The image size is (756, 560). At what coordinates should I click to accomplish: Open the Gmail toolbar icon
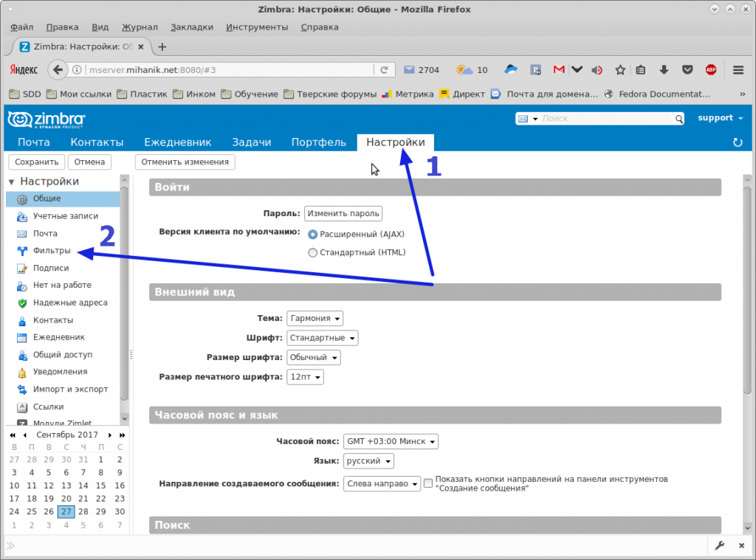coord(559,70)
